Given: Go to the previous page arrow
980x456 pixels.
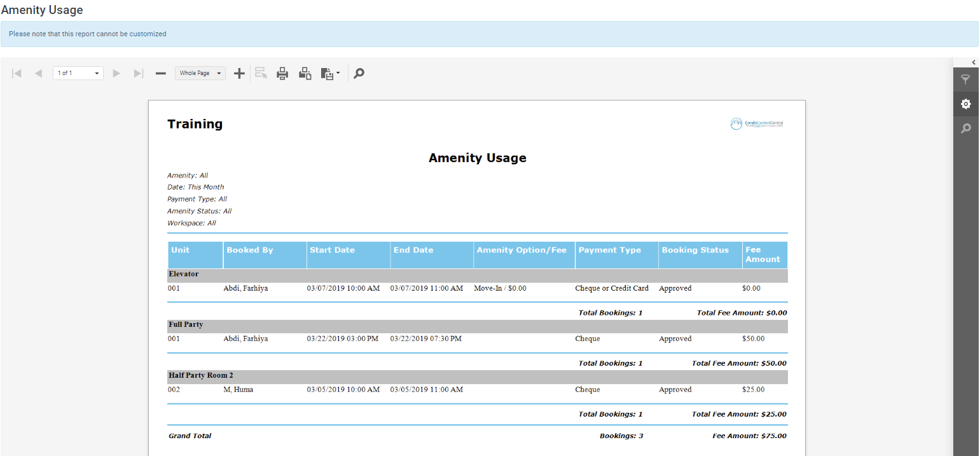Looking at the screenshot, I should pos(38,74).
